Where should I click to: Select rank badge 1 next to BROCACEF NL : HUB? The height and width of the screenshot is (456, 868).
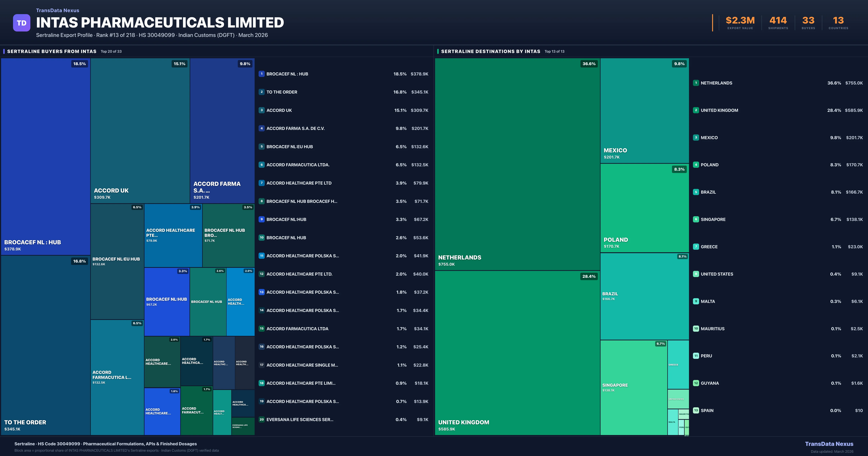click(261, 74)
